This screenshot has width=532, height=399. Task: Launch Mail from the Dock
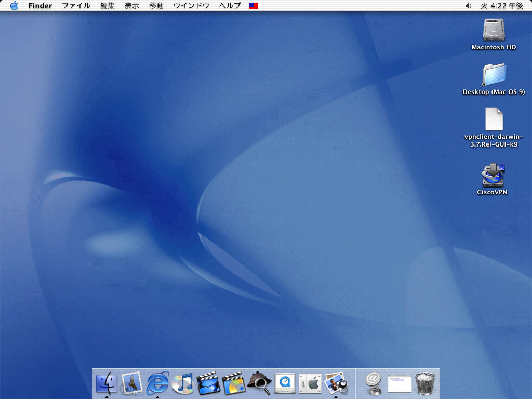(131, 383)
